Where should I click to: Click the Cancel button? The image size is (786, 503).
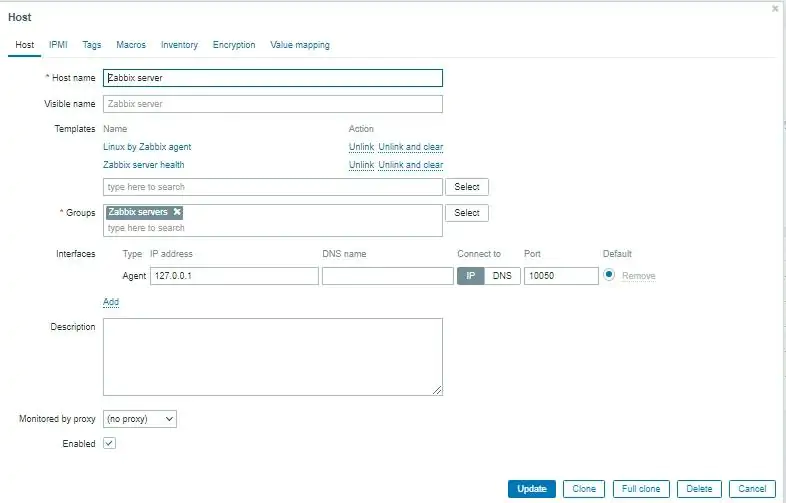[x=752, y=488]
